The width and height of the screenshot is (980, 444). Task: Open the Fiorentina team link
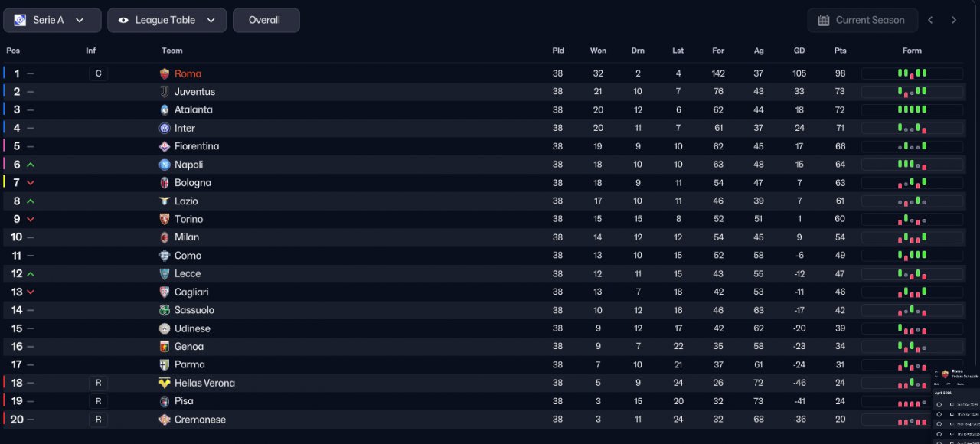(x=197, y=146)
